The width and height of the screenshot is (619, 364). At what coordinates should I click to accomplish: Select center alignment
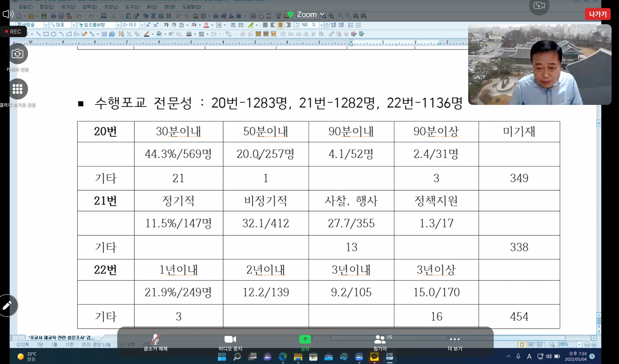[281, 25]
